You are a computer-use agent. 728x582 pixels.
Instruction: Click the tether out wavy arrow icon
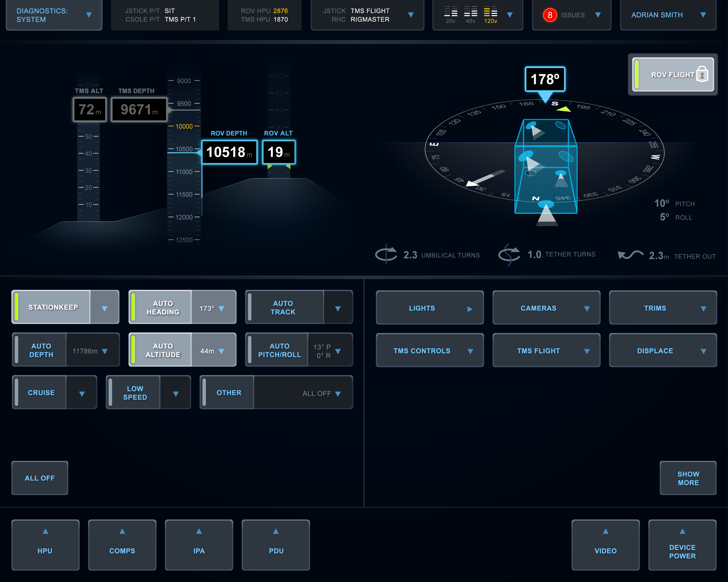(x=630, y=255)
